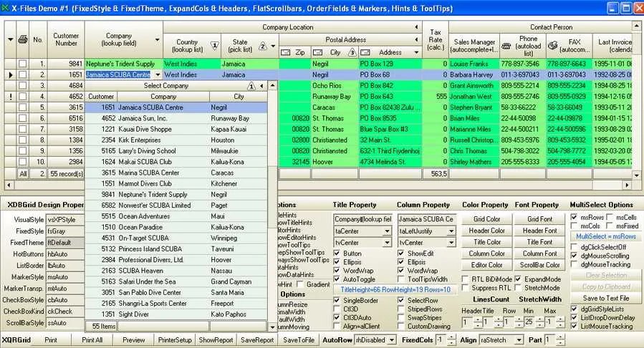The width and height of the screenshot is (644, 348).
Task: Enable the Gradient checkbox
Action: click(301, 284)
